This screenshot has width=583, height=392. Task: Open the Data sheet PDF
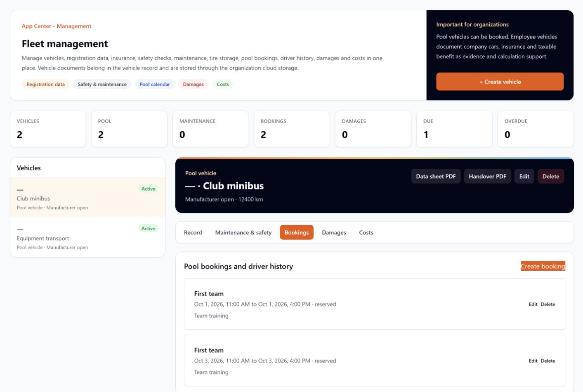coord(436,176)
